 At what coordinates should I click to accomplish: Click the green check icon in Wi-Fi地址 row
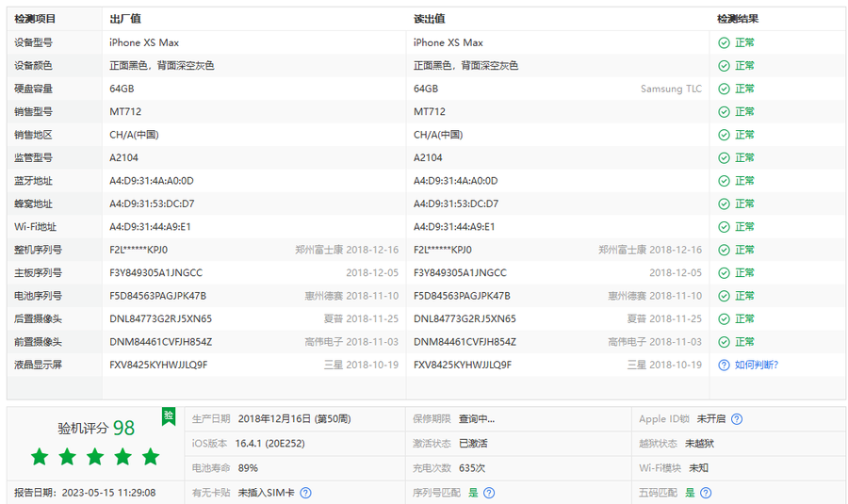point(724,227)
